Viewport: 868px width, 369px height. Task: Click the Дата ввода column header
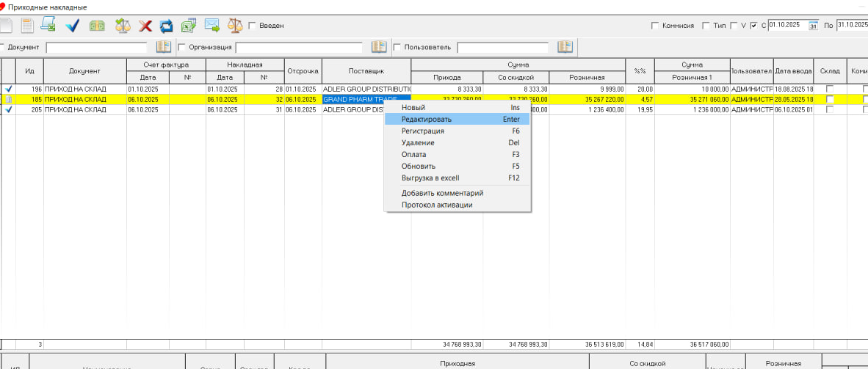794,71
